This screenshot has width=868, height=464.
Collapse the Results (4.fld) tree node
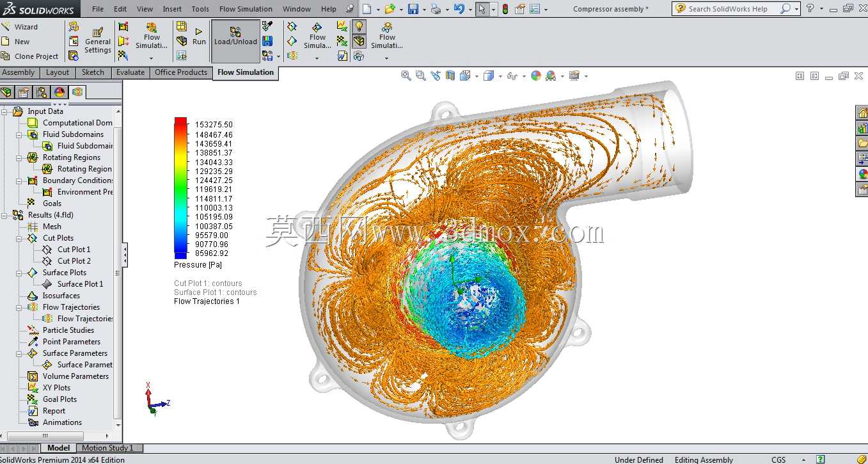4,215
